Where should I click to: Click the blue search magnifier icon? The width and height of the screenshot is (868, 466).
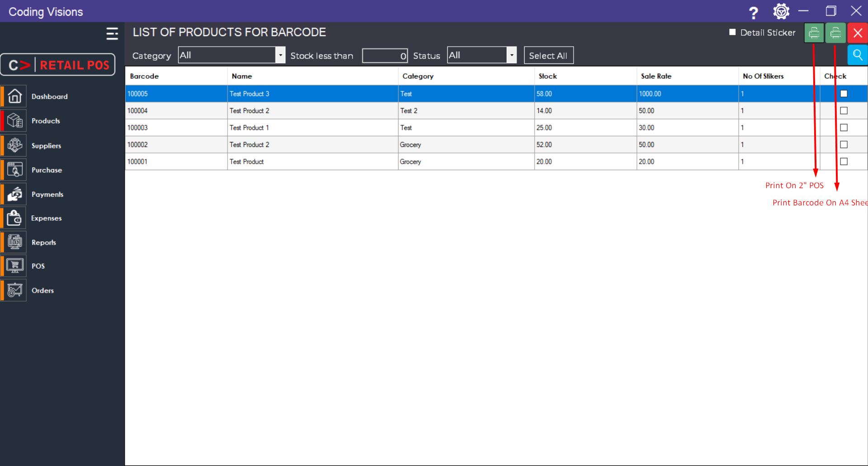[x=858, y=55]
